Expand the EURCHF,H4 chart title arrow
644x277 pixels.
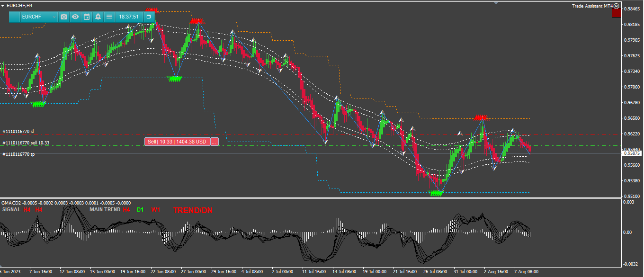2,5
